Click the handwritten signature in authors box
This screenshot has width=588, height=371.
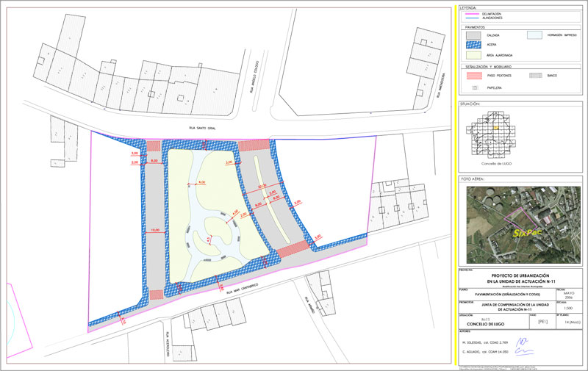[522, 342]
